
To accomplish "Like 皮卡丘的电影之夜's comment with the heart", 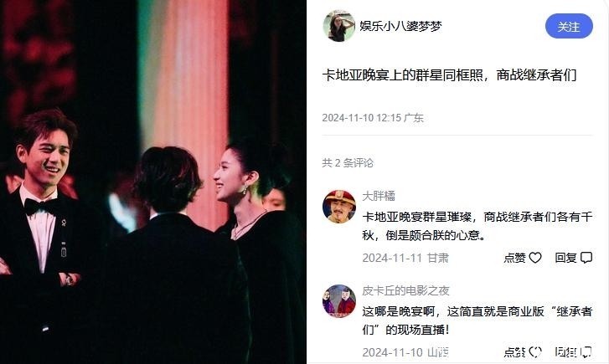I will [x=535, y=352].
